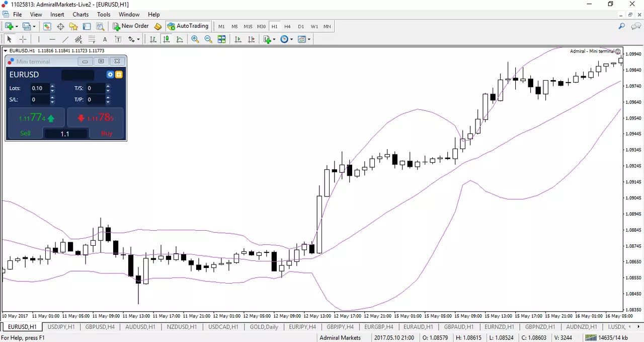Toggle the AutoTrading button
This screenshot has width=644, height=342.
(x=188, y=26)
